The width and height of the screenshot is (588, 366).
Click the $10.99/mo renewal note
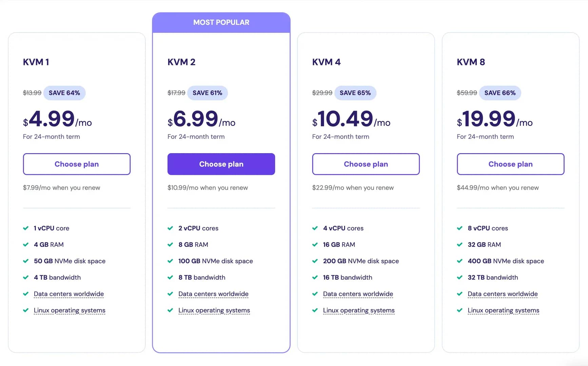coord(208,188)
